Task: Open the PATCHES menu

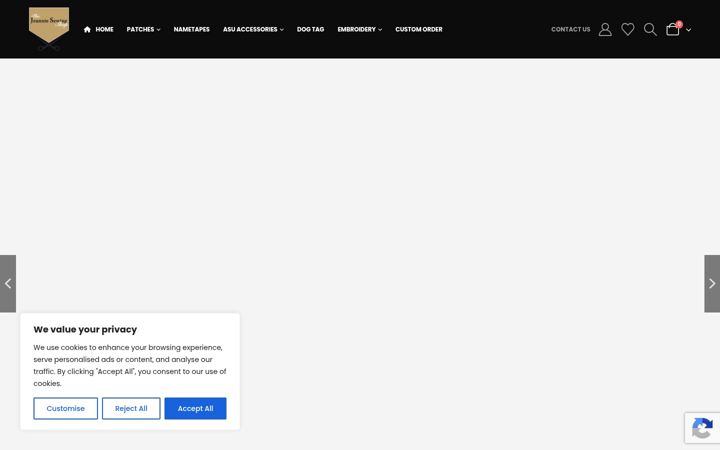Action: (141, 29)
